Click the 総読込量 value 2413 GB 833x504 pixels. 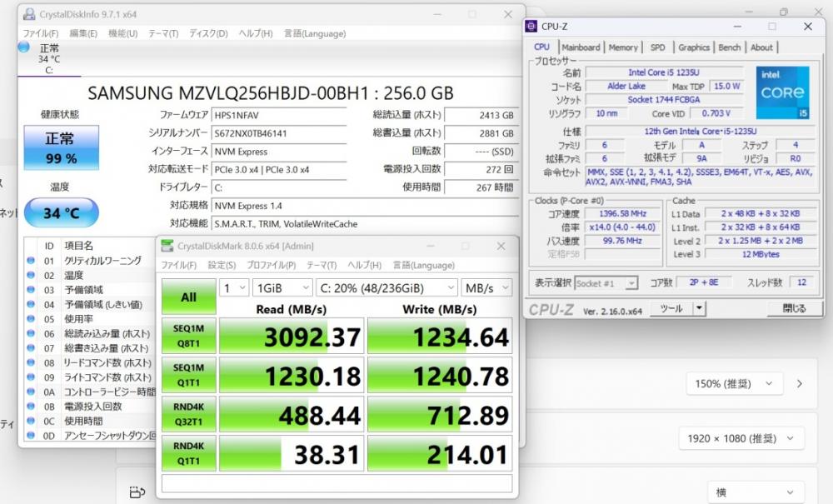[x=481, y=115]
